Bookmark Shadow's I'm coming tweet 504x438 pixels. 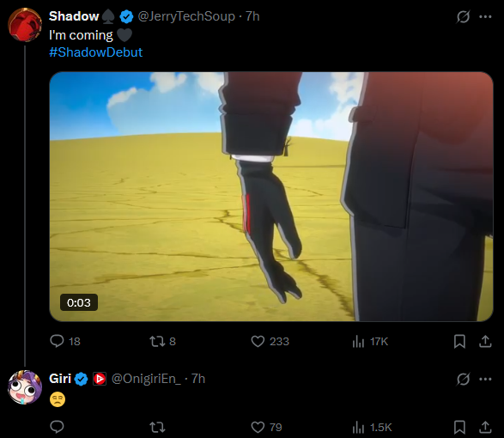point(459,341)
